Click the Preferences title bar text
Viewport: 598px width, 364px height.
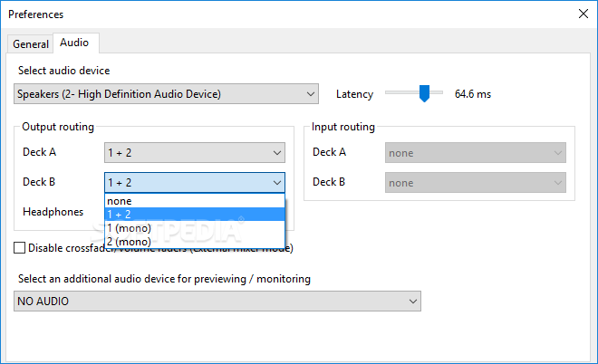(38, 14)
